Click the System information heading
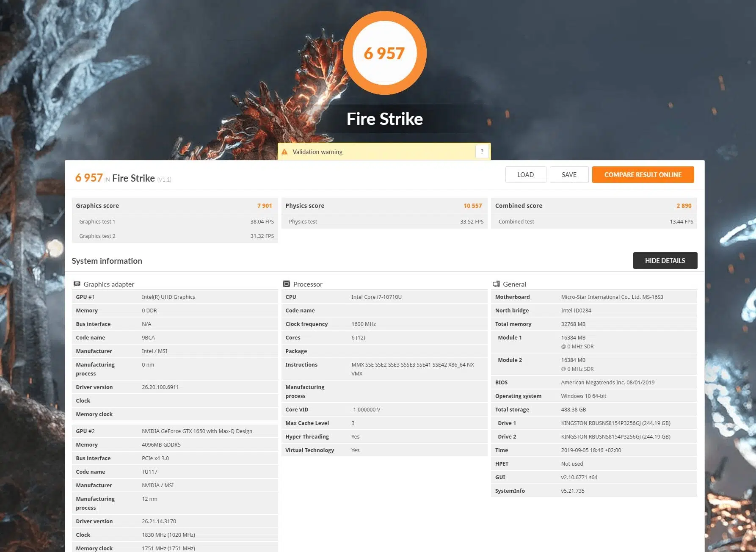Screen dimensions: 756x552 point(107,261)
